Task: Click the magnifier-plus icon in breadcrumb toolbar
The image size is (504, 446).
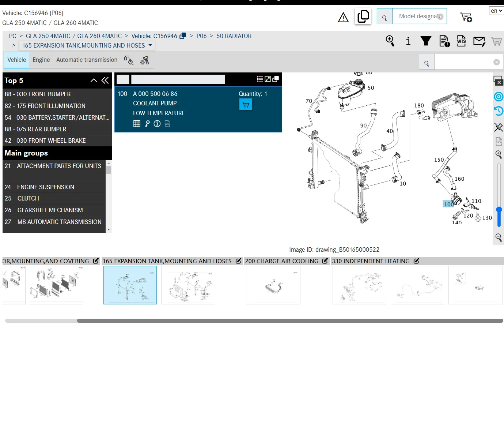Action: (x=390, y=41)
